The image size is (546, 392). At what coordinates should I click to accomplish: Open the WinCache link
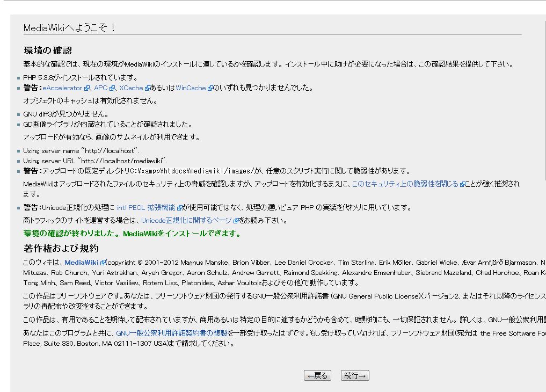[x=191, y=88]
